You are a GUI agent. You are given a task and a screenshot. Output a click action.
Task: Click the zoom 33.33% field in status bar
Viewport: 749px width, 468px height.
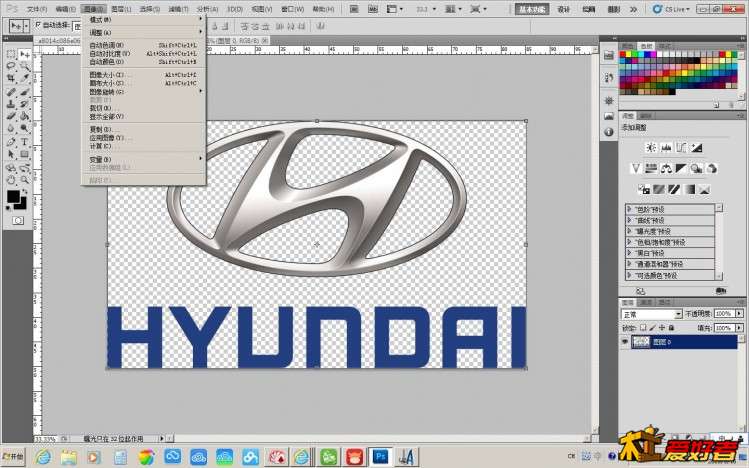[x=46, y=438]
